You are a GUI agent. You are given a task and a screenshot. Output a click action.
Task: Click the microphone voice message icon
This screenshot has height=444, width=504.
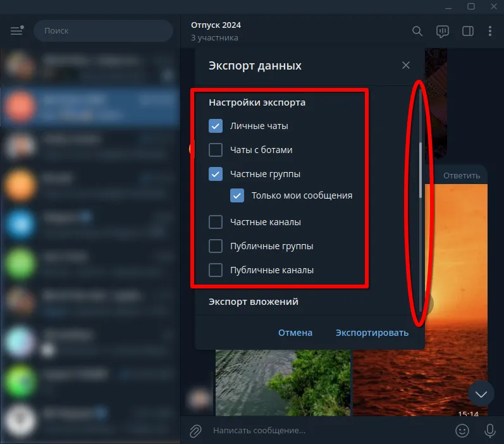pos(489,430)
